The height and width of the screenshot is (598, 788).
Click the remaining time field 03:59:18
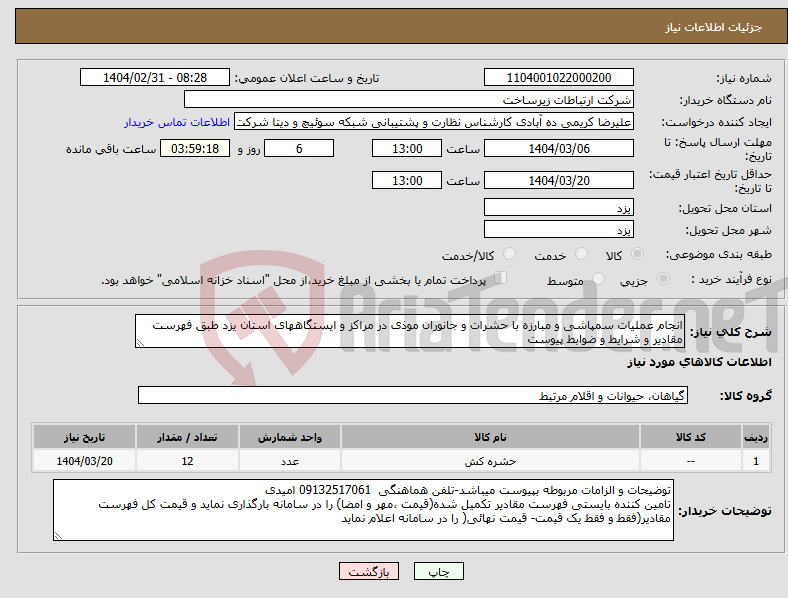195,148
